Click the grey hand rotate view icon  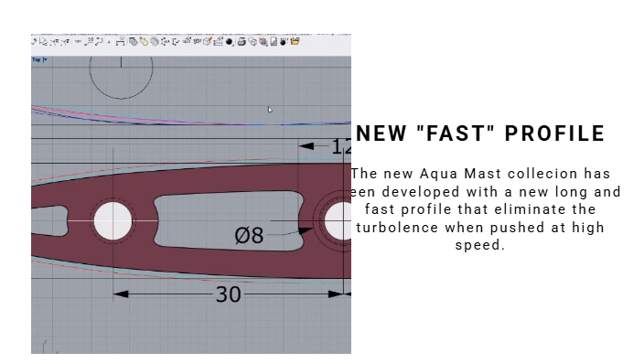click(155, 41)
